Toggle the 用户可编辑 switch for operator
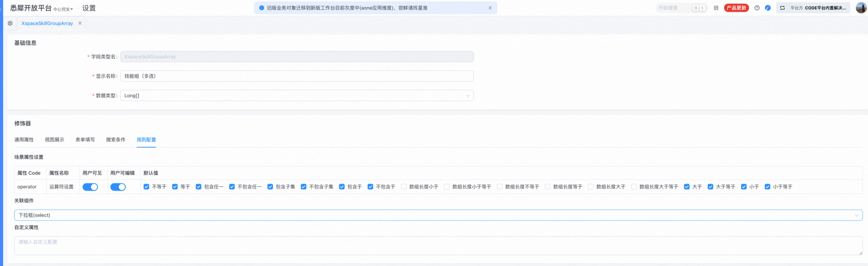868x266 pixels. [x=118, y=187]
